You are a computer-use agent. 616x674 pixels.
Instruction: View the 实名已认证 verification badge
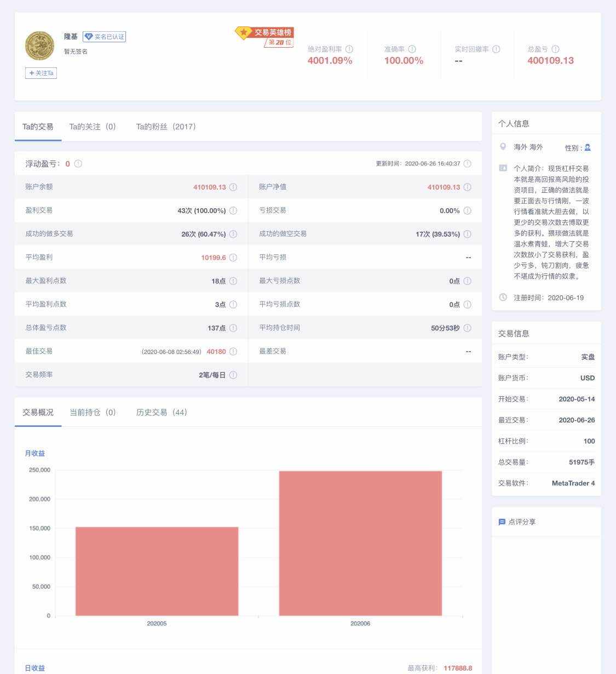(x=104, y=37)
